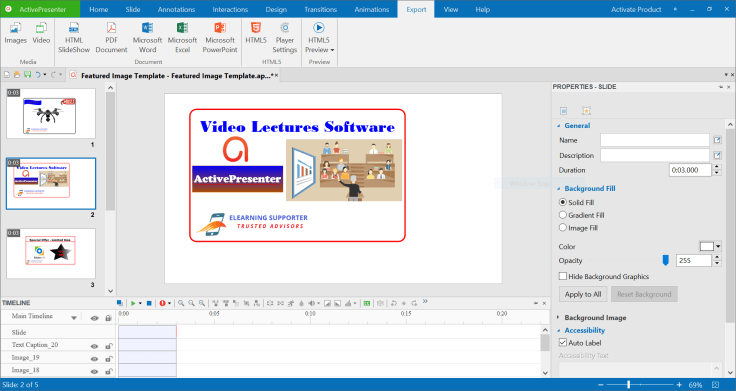Click the green icon in timeline toolbar
Viewport: 736px width, 391px height.
[x=367, y=303]
